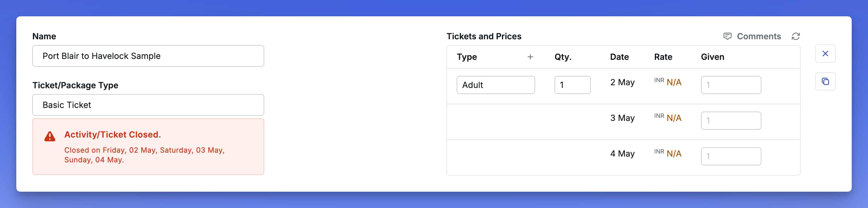Click the red warning triangle icon
Viewport: 868px width, 208px height.
(50, 136)
